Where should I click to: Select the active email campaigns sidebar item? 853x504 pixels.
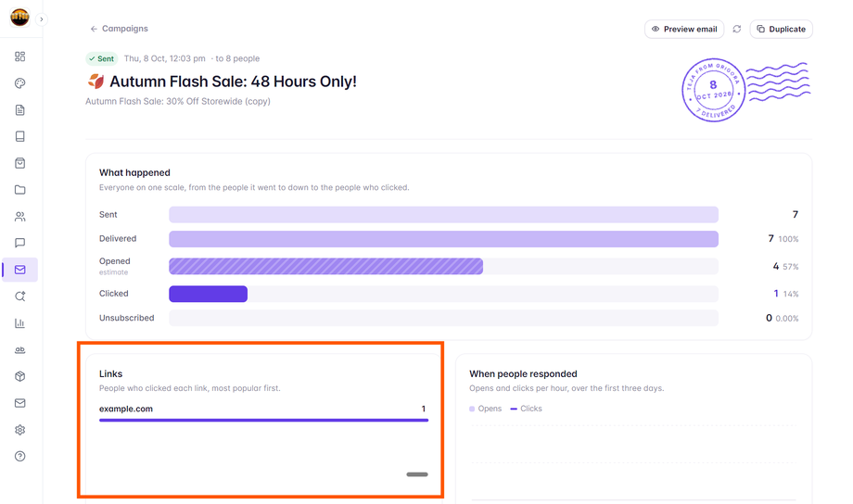[x=20, y=270]
